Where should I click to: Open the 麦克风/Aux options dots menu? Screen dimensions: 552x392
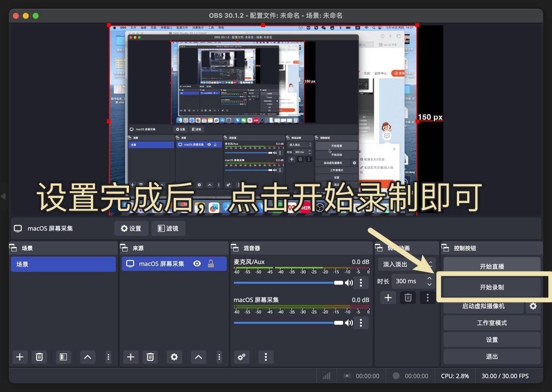tap(362, 282)
